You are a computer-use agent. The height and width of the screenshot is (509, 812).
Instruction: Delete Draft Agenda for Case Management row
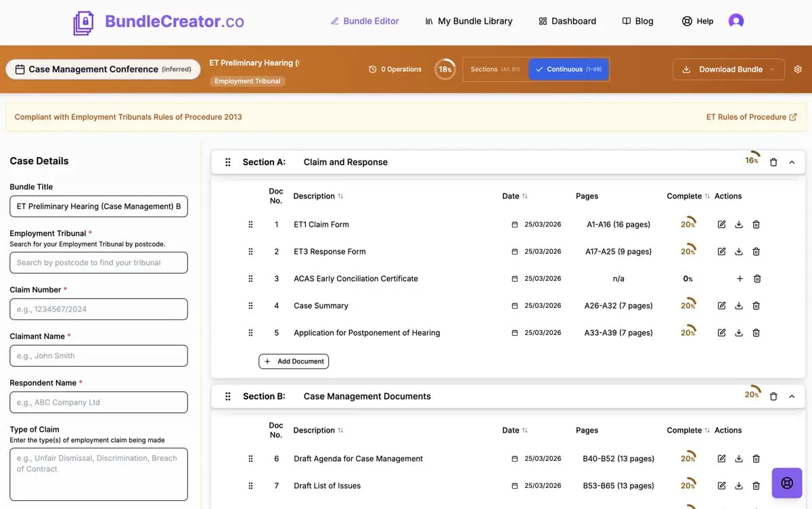[x=757, y=459]
